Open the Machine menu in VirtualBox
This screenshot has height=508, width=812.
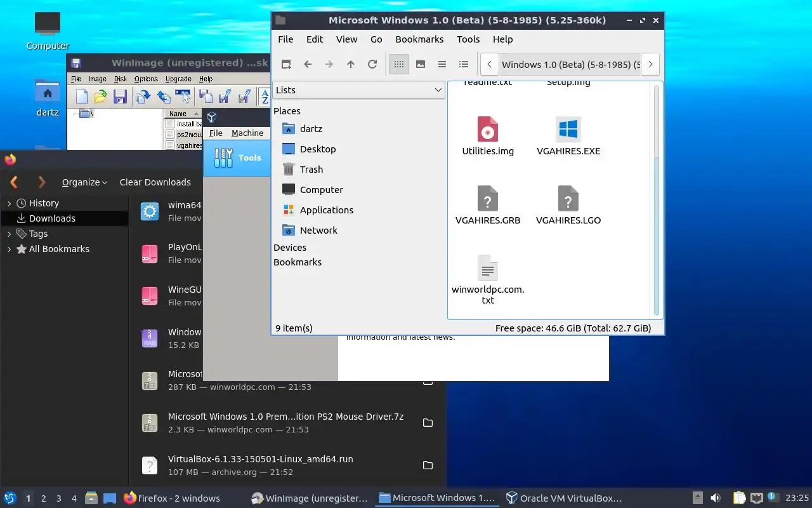[x=247, y=133]
